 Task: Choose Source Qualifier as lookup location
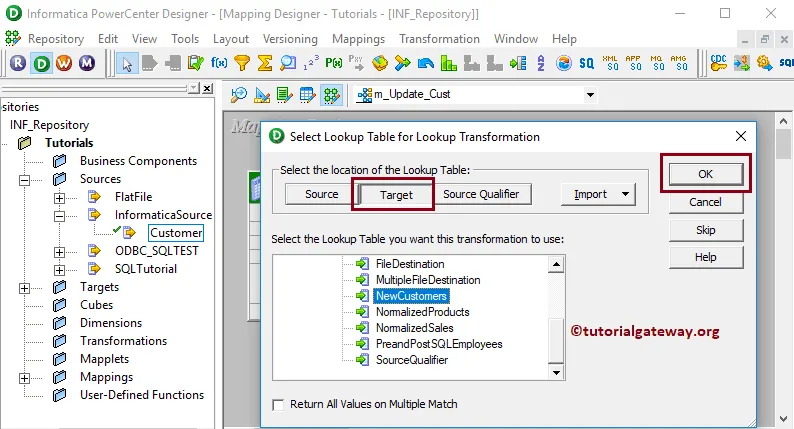pyautogui.click(x=481, y=194)
